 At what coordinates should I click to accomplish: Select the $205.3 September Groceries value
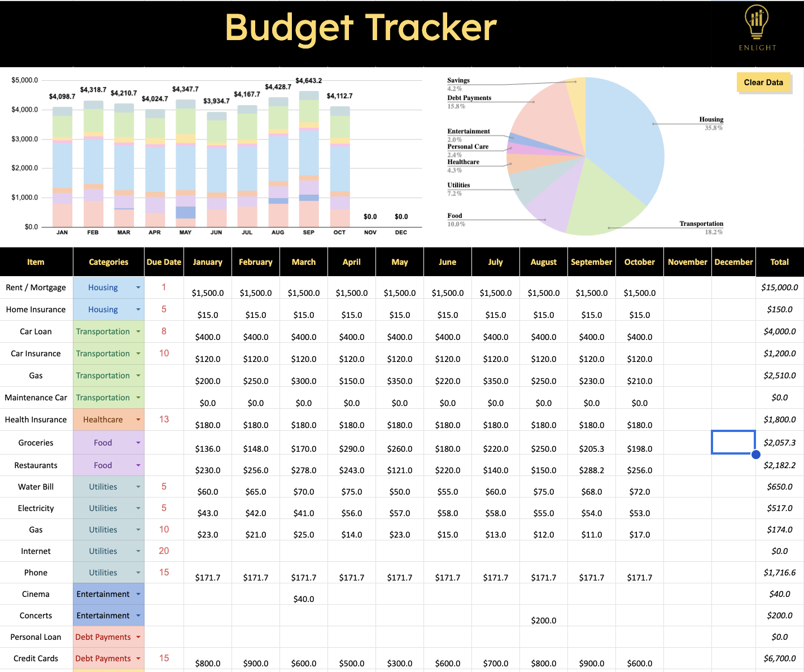click(x=592, y=449)
